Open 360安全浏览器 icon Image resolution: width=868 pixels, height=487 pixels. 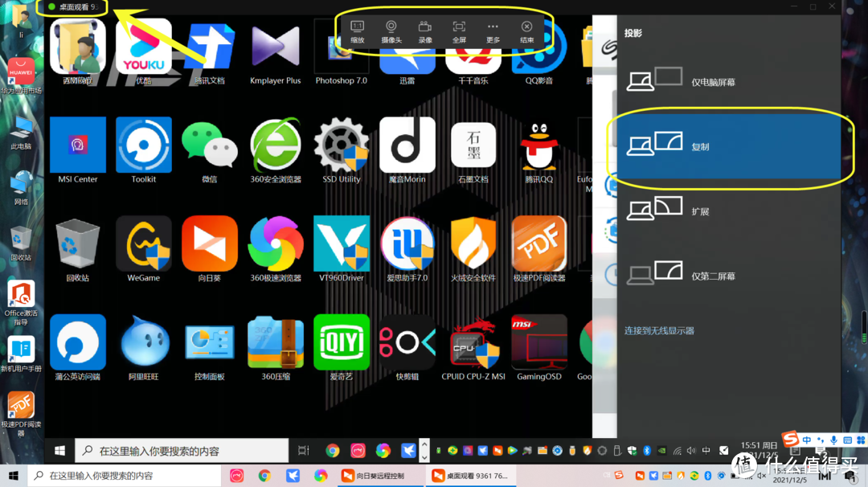tap(275, 150)
